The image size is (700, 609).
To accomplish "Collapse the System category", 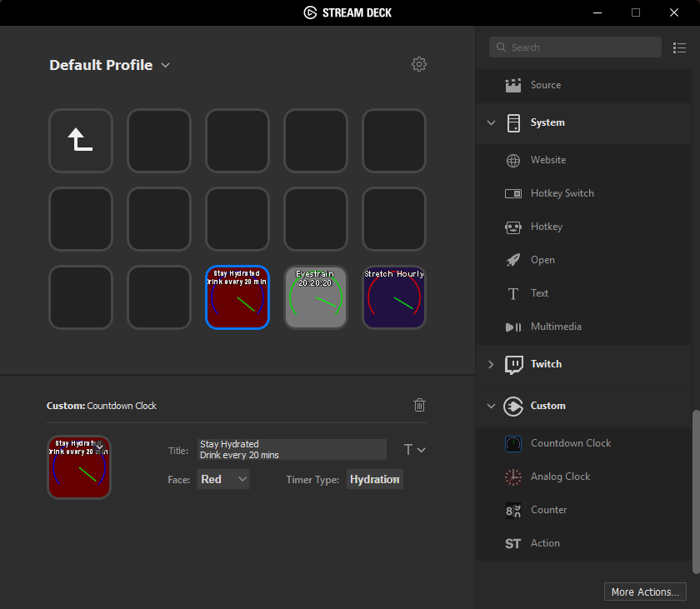I will (x=491, y=122).
